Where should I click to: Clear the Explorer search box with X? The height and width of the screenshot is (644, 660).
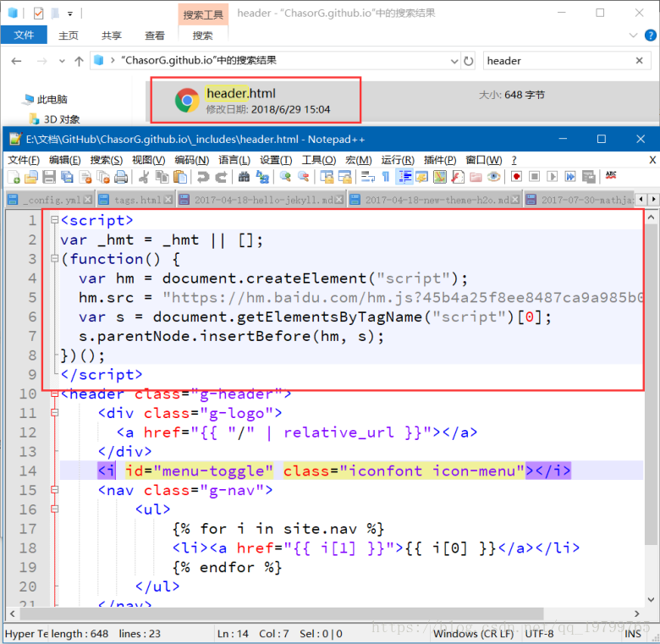[639, 61]
